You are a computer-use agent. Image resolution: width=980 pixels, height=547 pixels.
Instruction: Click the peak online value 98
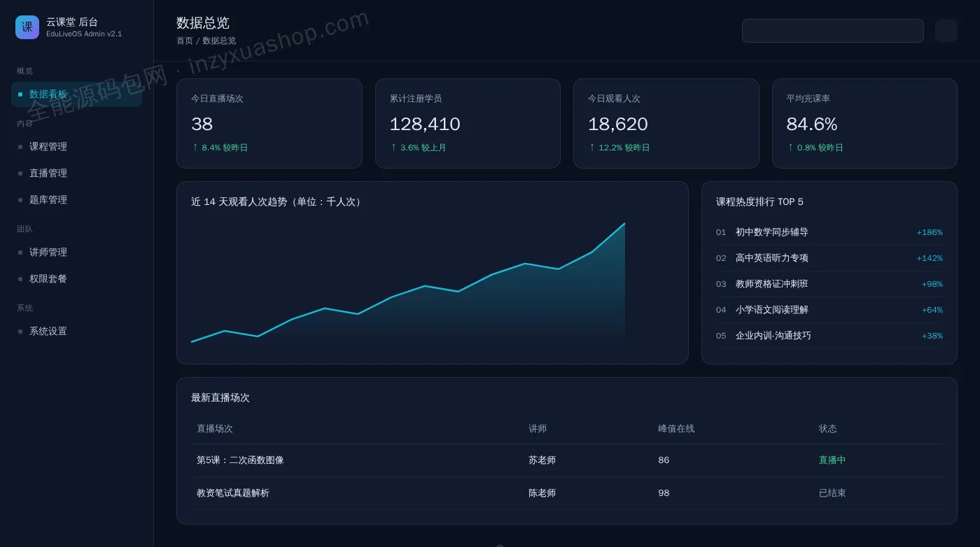click(x=664, y=493)
